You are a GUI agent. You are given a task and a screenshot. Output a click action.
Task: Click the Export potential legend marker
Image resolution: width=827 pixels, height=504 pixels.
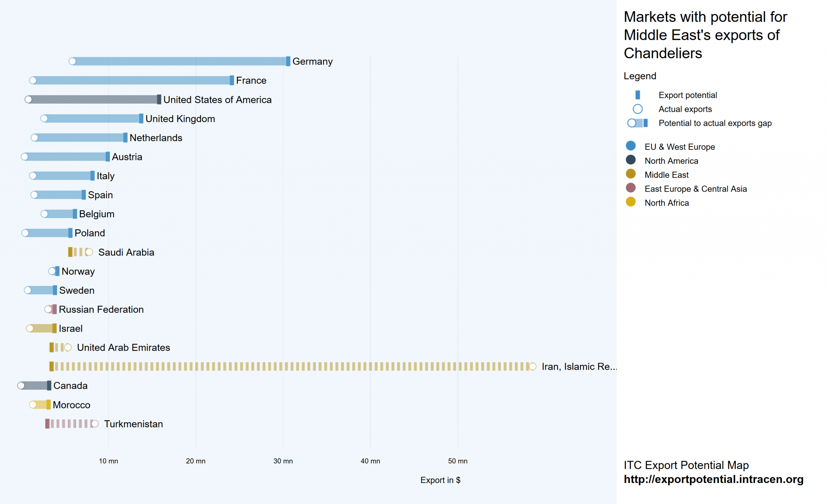(637, 95)
